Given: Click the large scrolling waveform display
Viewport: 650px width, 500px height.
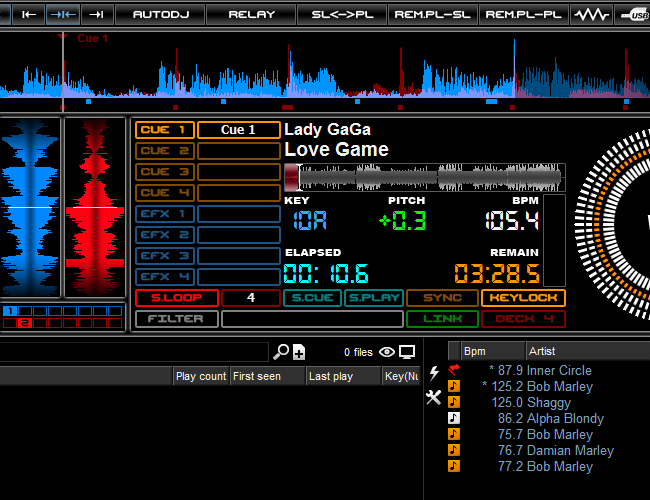Looking at the screenshot, I should (325, 71).
